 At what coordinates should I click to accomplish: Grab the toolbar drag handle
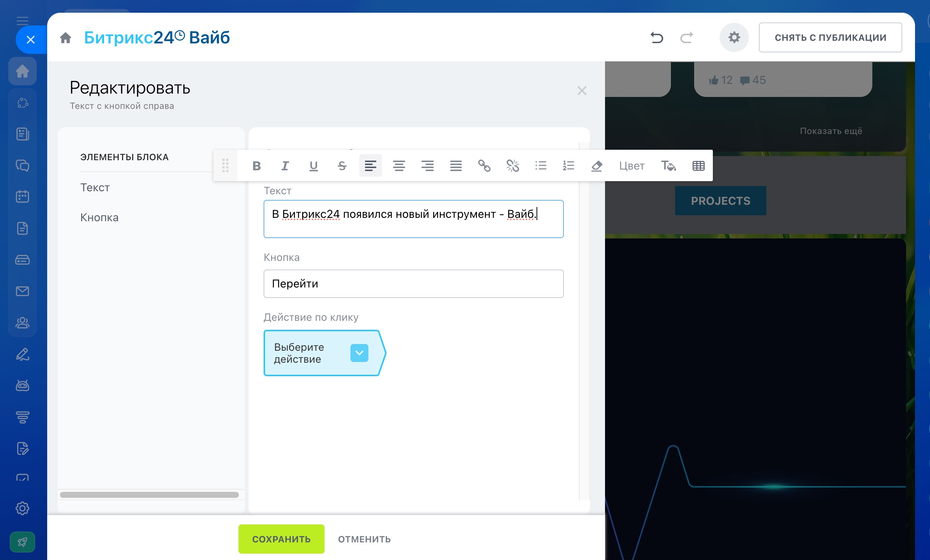225,166
